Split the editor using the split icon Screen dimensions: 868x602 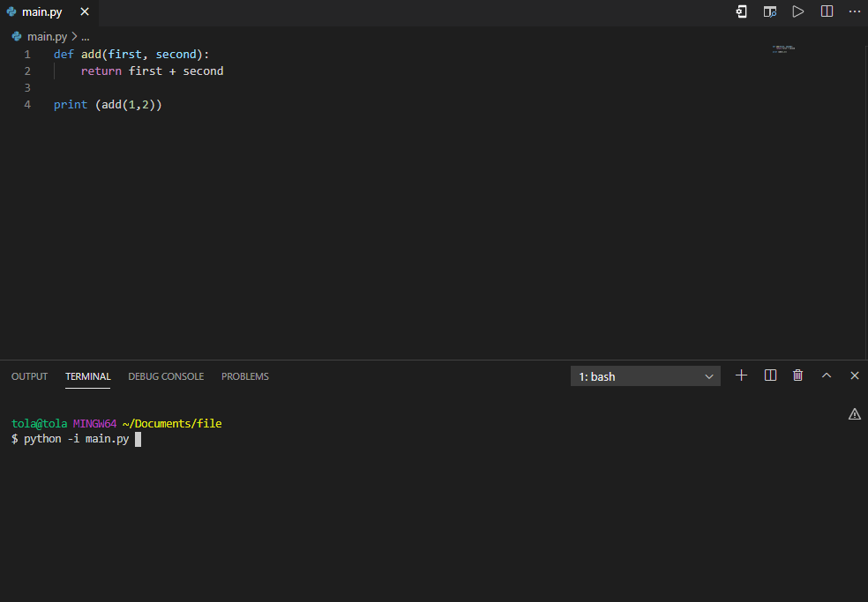pos(827,11)
